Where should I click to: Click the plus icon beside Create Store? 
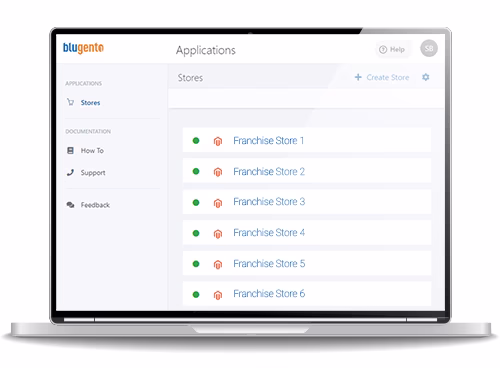pyautogui.click(x=358, y=77)
